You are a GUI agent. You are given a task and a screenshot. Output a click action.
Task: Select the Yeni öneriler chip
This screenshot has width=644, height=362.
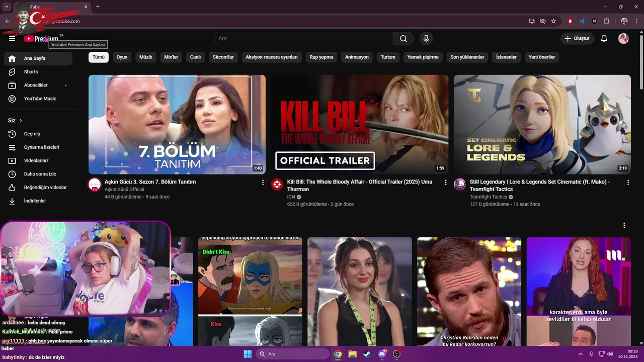pyautogui.click(x=542, y=57)
